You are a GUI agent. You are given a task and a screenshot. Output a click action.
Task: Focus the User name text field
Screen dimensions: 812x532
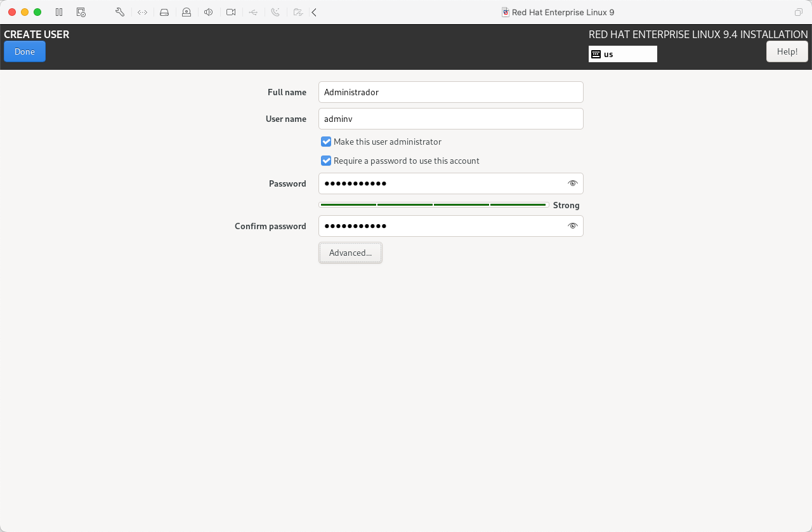[450, 119]
